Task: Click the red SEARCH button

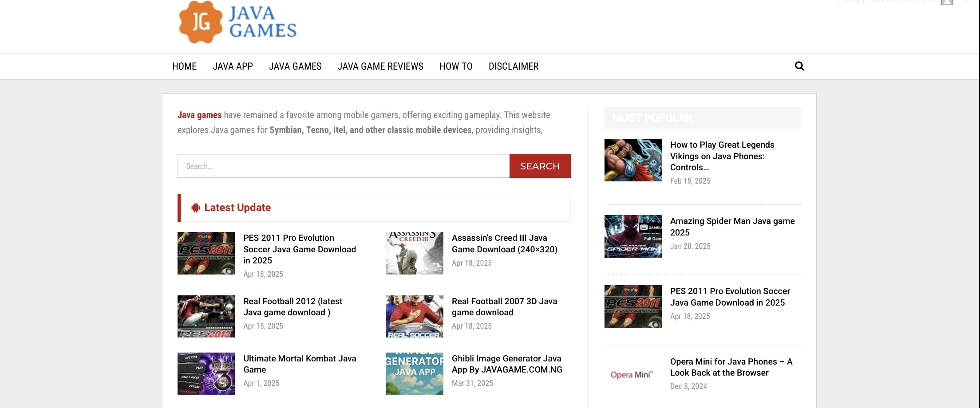Action: [540, 166]
